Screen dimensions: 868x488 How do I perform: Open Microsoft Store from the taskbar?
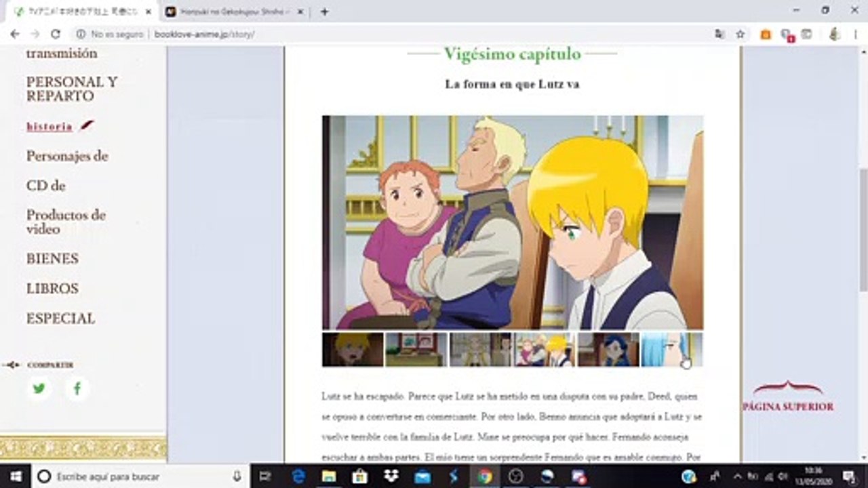click(x=361, y=476)
